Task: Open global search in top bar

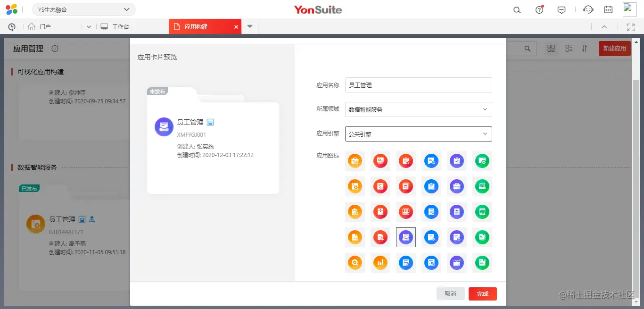Action: click(517, 10)
